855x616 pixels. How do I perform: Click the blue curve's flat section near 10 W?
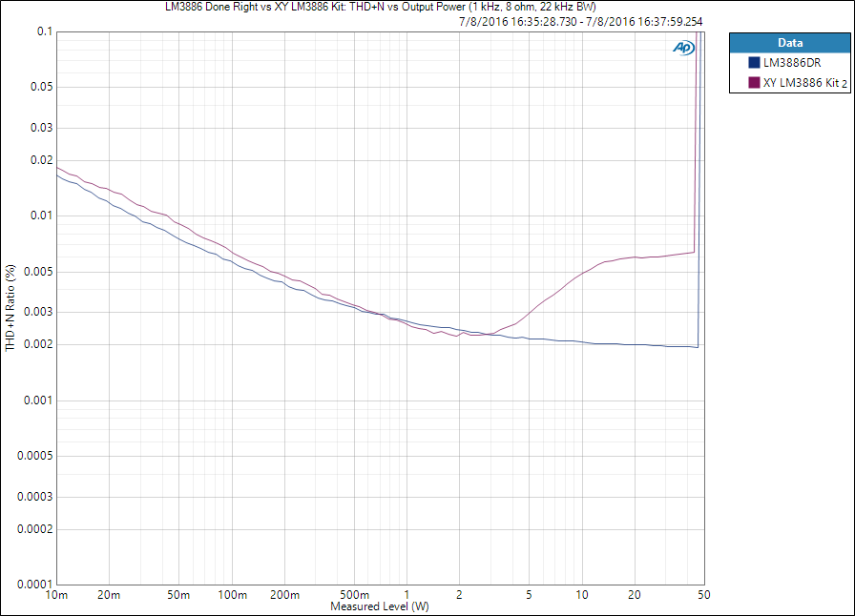coord(582,341)
